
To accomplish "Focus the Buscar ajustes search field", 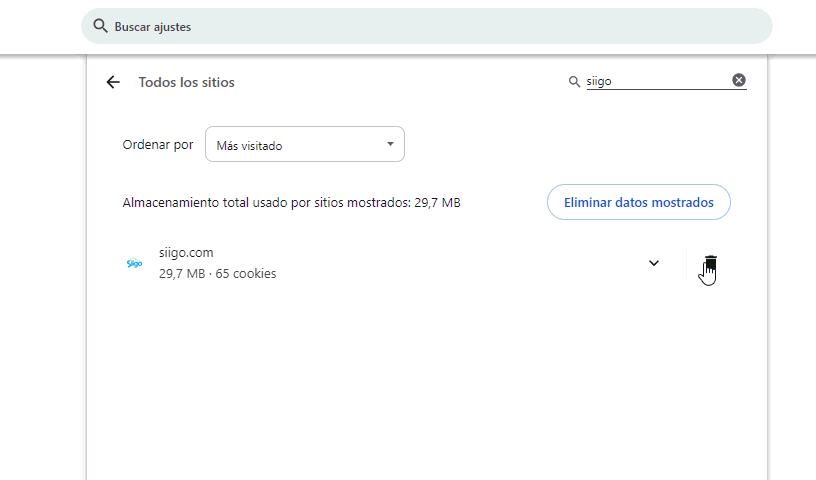I will pos(430,26).
